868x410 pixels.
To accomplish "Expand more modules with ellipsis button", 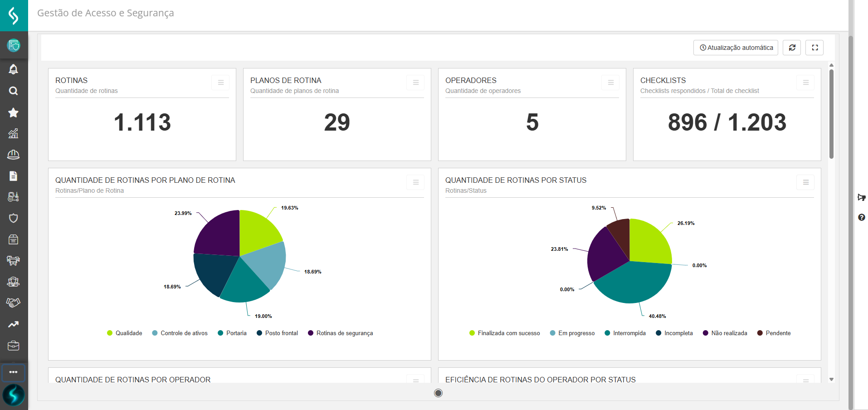I will [x=14, y=372].
